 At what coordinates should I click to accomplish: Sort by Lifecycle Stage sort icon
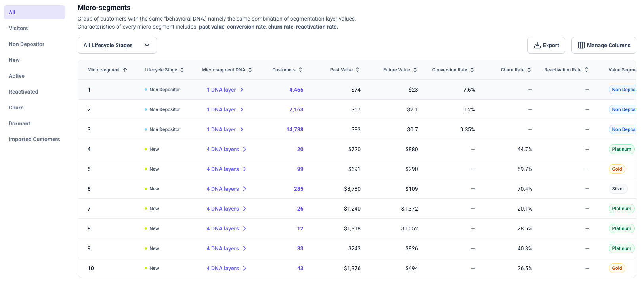point(182,70)
